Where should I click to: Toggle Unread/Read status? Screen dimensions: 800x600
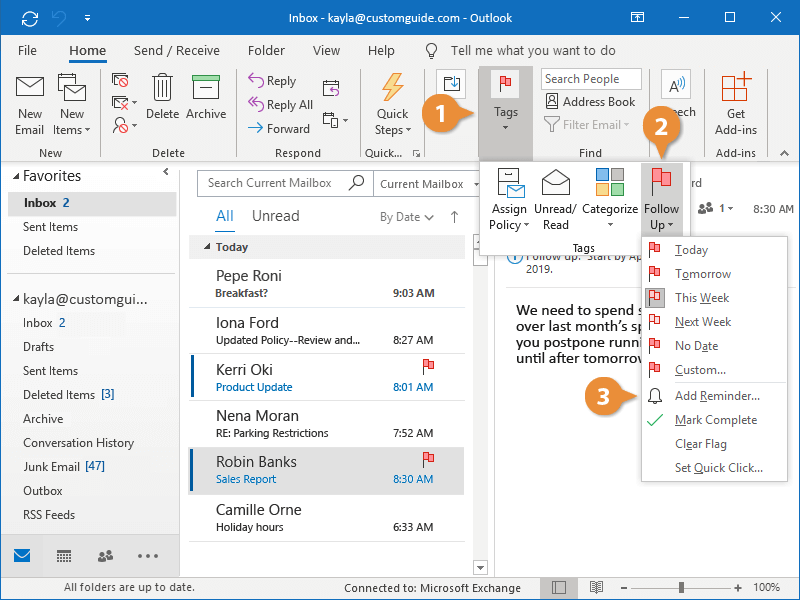(555, 199)
